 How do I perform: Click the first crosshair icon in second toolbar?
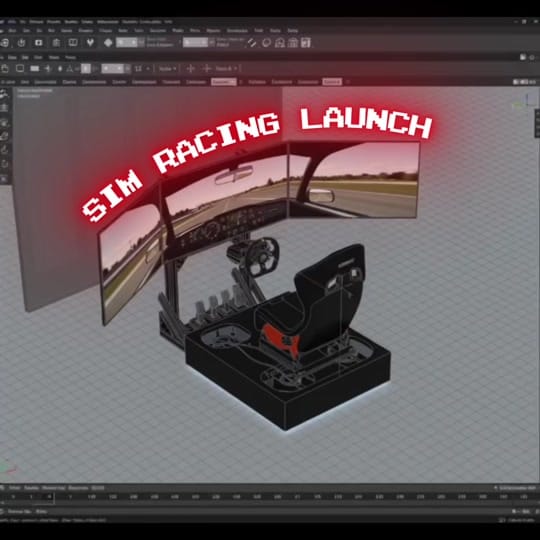pos(190,69)
